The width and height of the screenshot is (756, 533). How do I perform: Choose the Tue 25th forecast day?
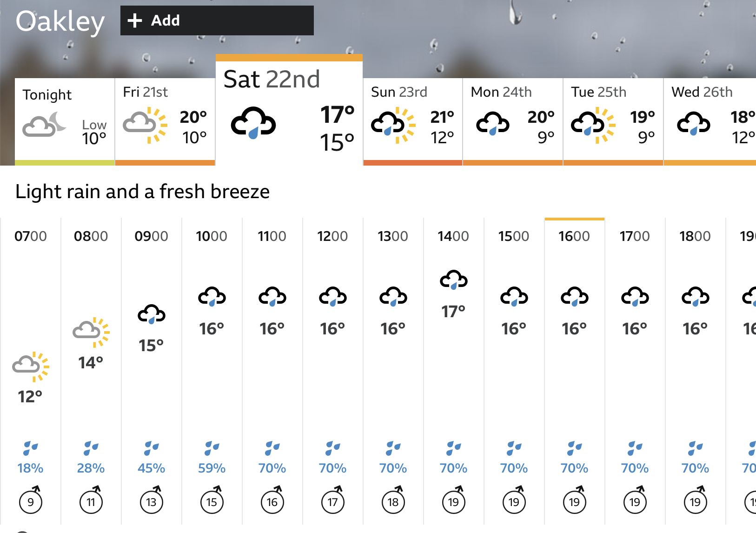coord(613,122)
